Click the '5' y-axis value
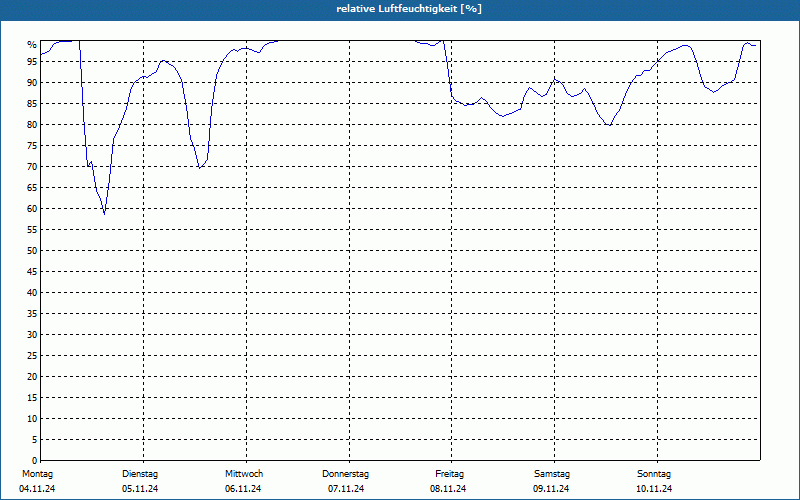Screen dimensions: 800x500 (x=35, y=440)
